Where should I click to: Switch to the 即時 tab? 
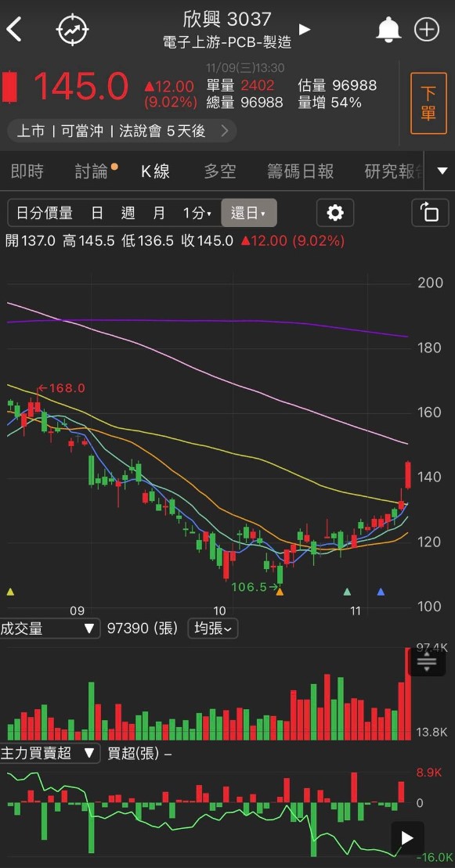click(27, 171)
